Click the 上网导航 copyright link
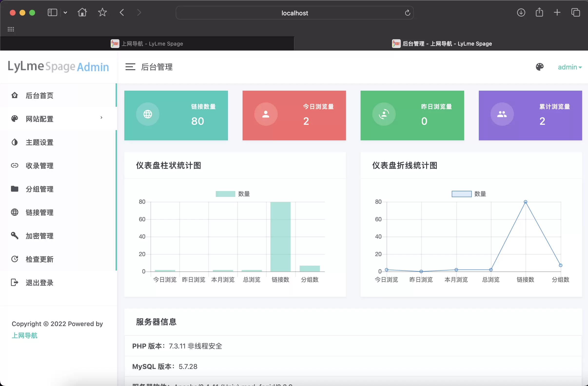The width and height of the screenshot is (588, 386). [24, 335]
